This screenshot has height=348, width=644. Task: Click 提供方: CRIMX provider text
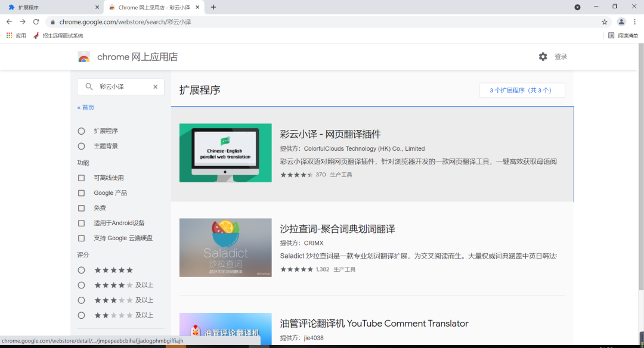click(302, 243)
